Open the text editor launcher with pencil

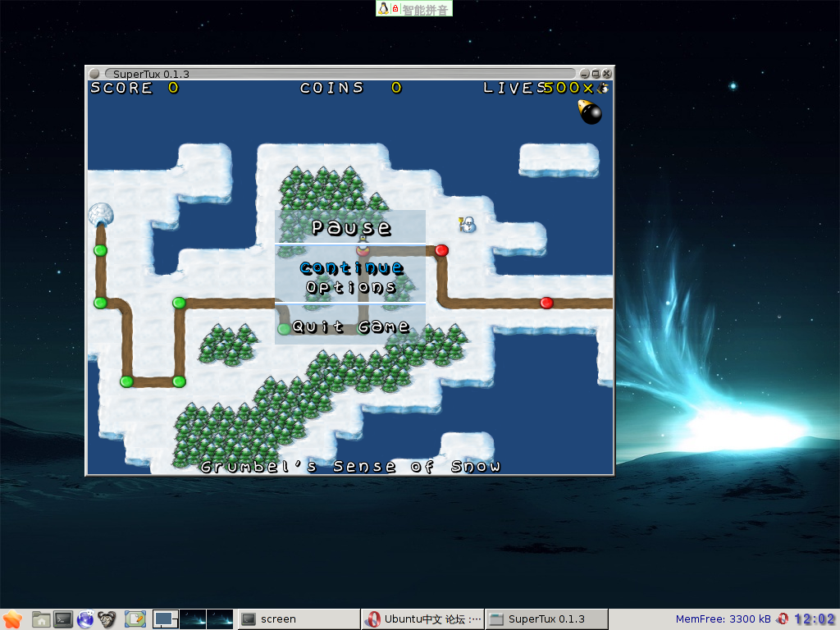pos(135,619)
